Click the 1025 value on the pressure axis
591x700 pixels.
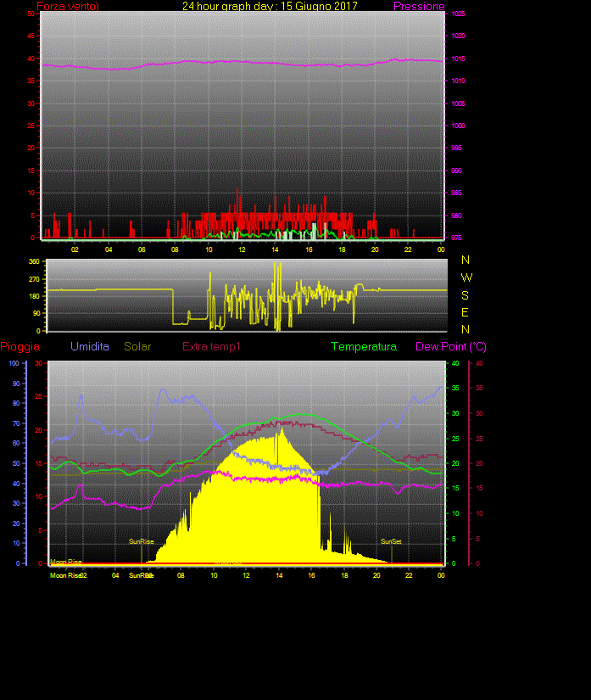point(458,14)
